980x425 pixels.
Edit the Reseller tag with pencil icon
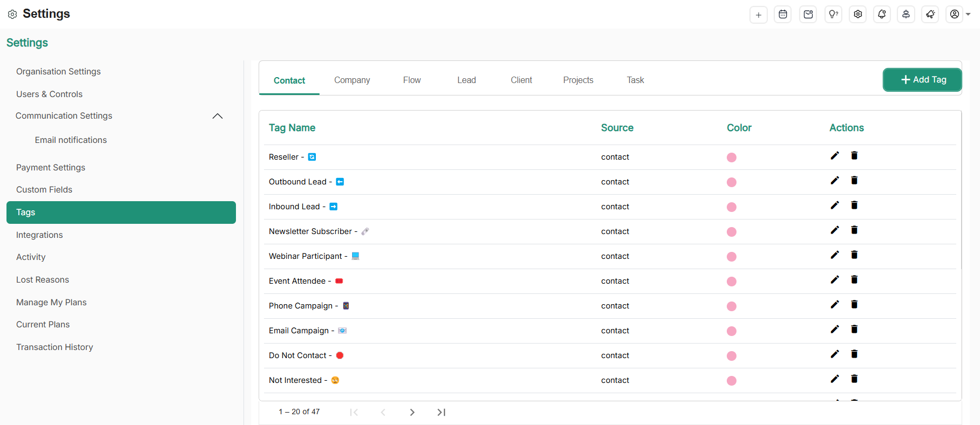pyautogui.click(x=835, y=156)
